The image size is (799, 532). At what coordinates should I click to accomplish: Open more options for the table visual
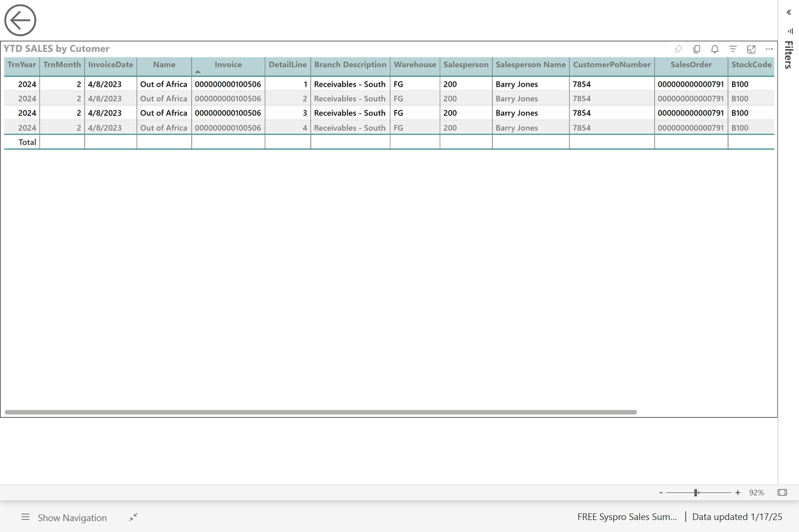(x=769, y=49)
